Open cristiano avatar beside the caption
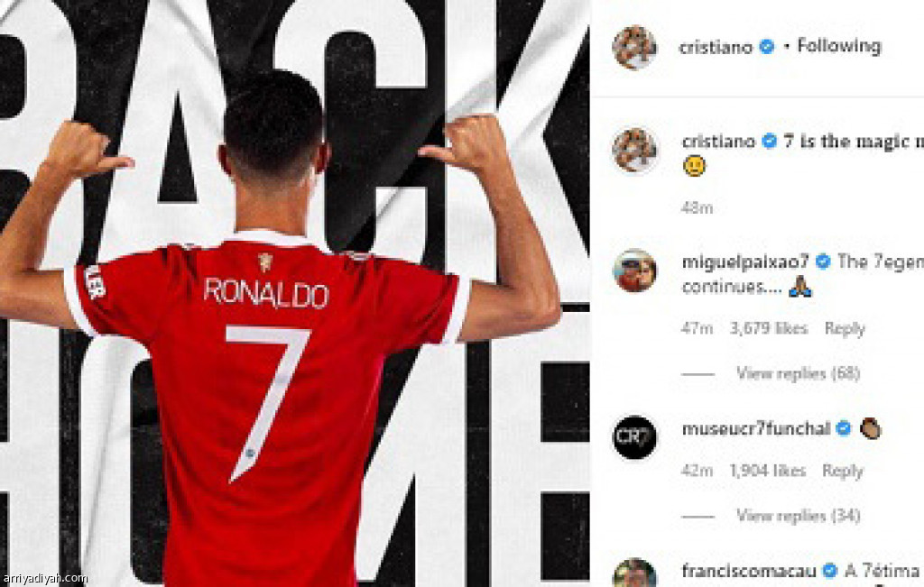 (x=634, y=151)
